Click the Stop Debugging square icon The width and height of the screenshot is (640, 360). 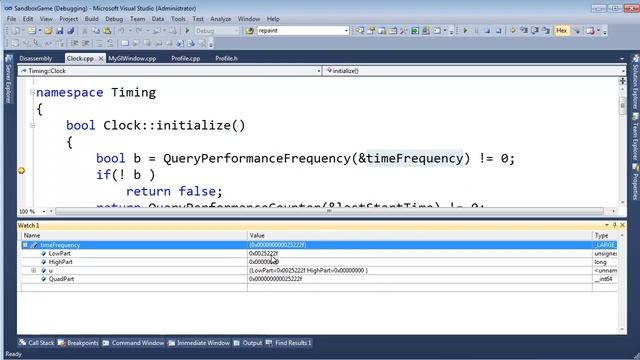(487, 31)
